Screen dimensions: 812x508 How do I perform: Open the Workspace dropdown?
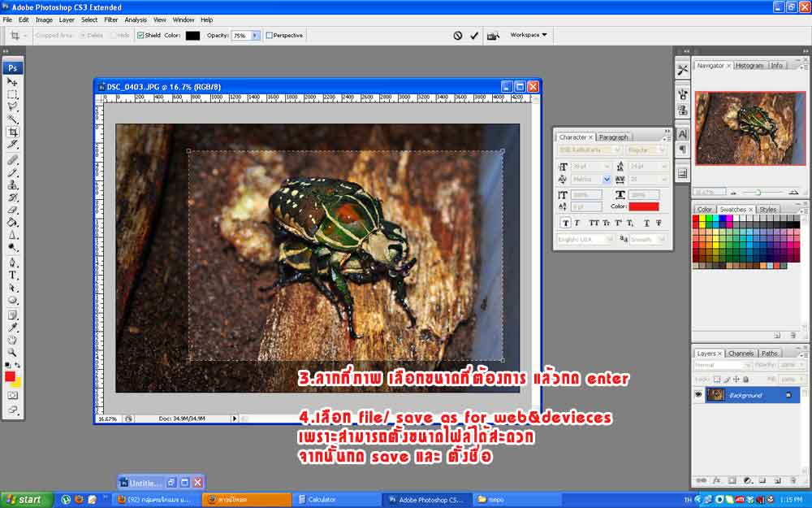[x=528, y=35]
